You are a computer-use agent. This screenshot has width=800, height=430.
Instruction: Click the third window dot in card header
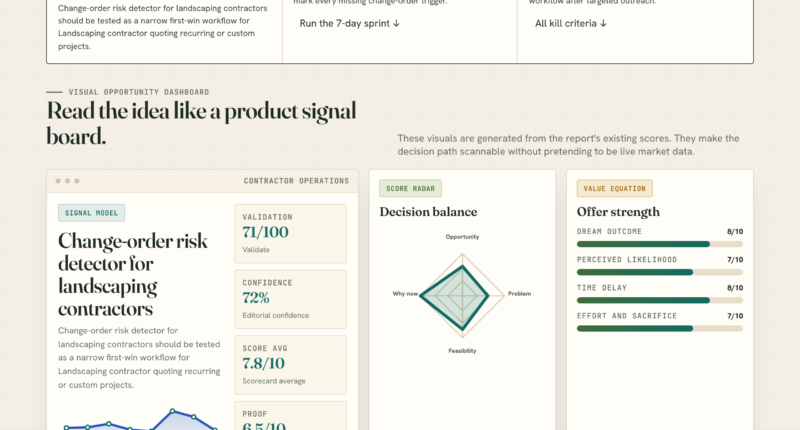pos(77,181)
